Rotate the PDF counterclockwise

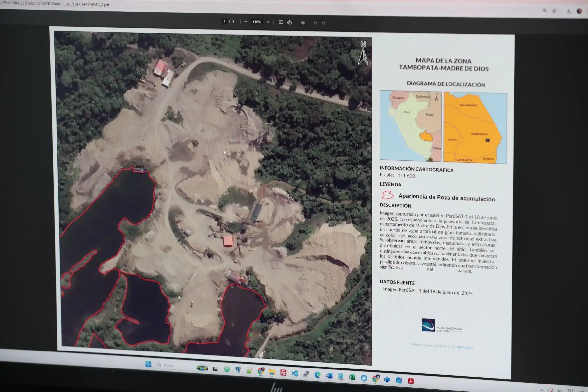click(289, 22)
